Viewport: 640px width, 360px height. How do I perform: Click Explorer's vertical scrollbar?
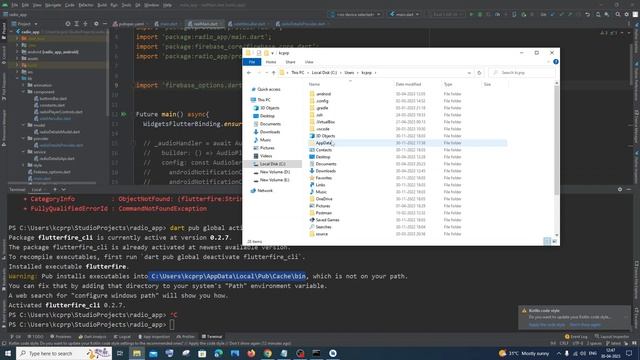(557, 141)
